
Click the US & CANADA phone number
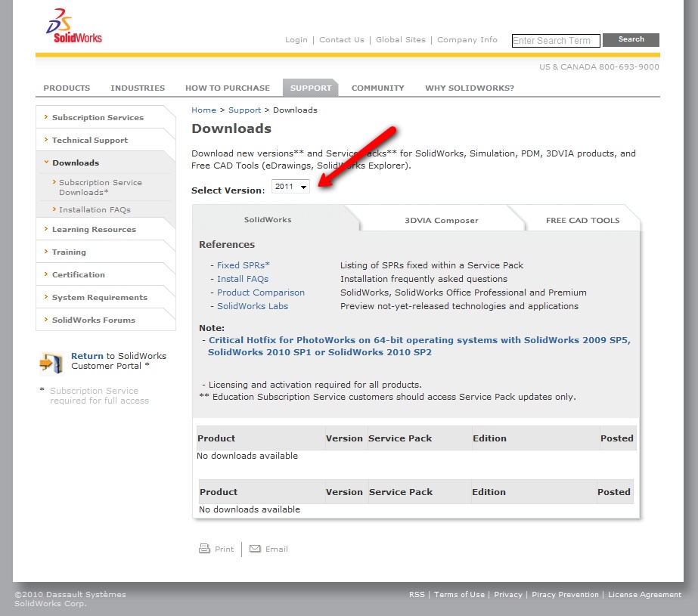(599, 67)
